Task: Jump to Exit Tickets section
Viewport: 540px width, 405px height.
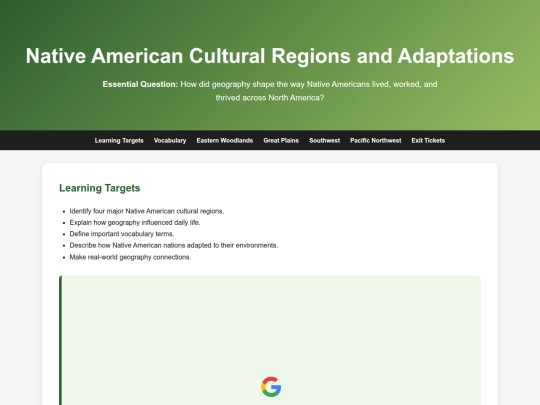Action: tap(428, 141)
